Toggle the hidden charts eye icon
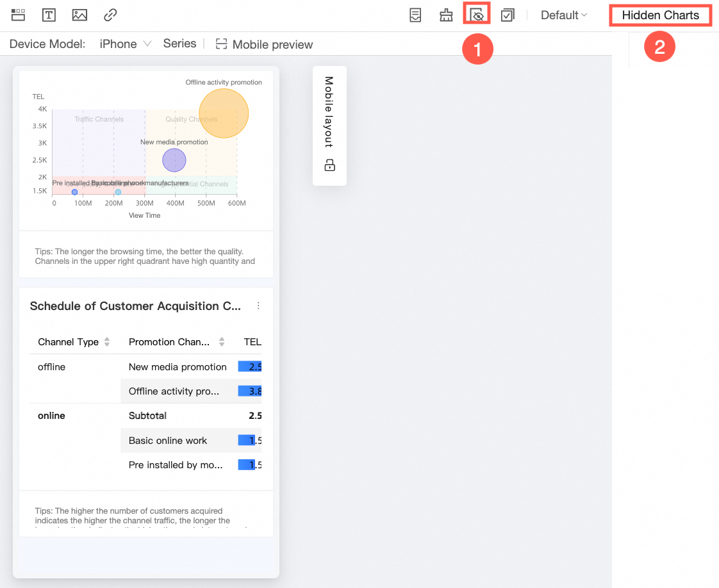This screenshot has height=588, width=719. click(477, 15)
